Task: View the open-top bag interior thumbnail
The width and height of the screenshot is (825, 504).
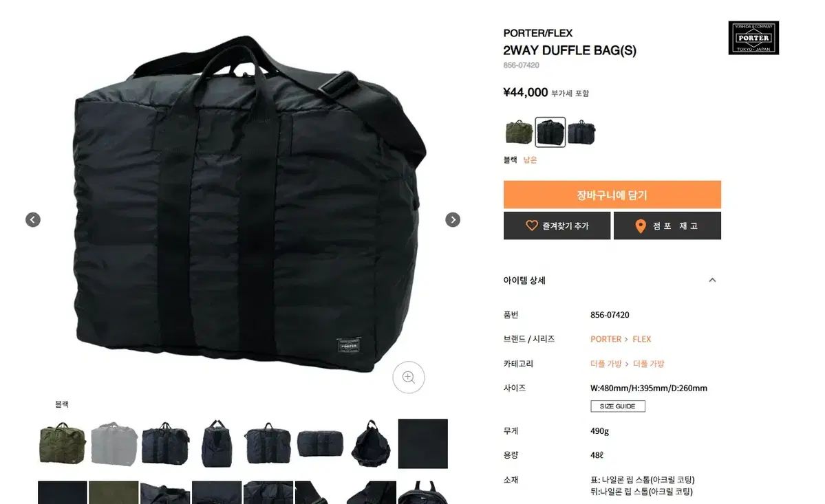Action: tap(372, 443)
